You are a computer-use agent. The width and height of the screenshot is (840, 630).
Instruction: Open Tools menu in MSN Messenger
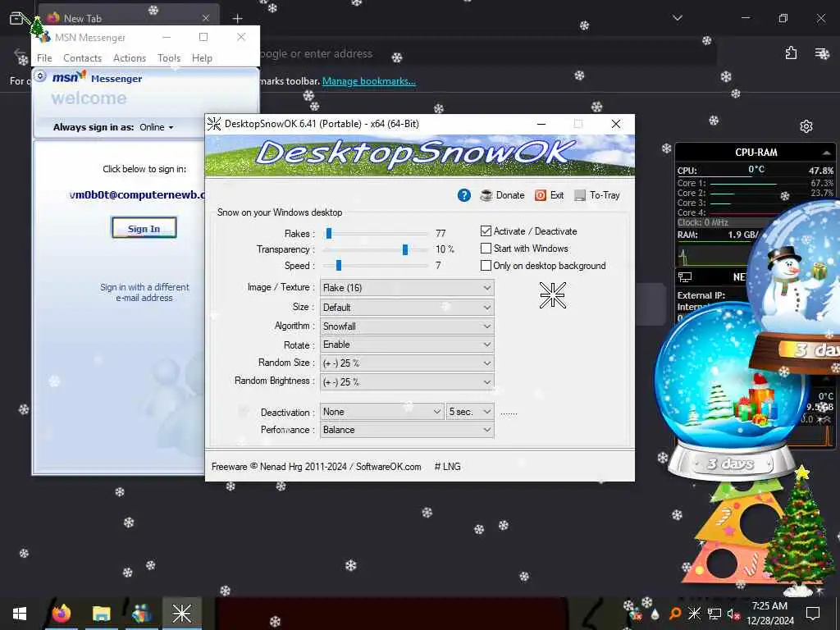pyautogui.click(x=169, y=58)
